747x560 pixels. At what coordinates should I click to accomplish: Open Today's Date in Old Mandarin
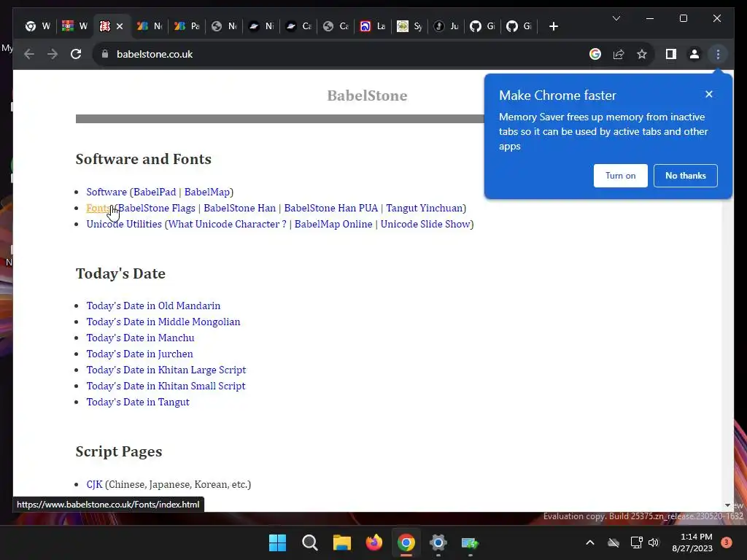pyautogui.click(x=153, y=306)
